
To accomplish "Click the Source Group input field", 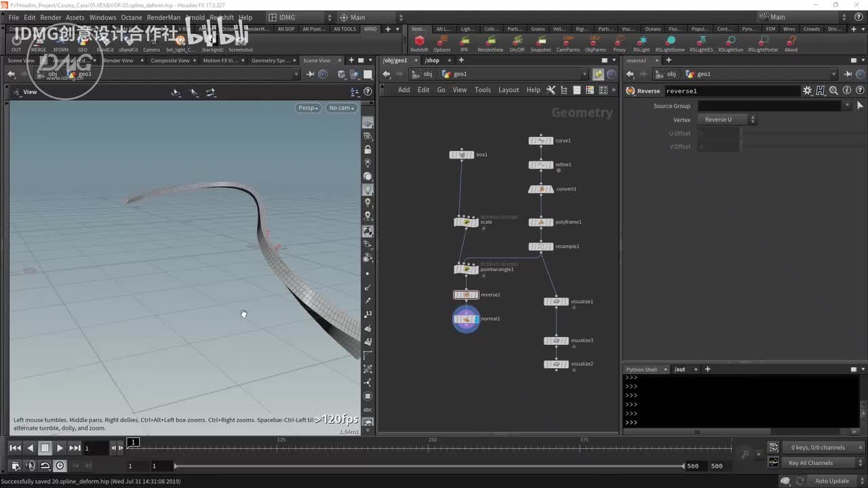I will pyautogui.click(x=769, y=106).
